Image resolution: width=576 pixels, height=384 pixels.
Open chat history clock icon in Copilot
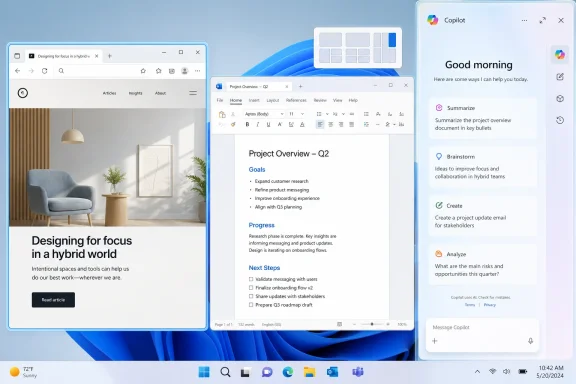coord(560,120)
